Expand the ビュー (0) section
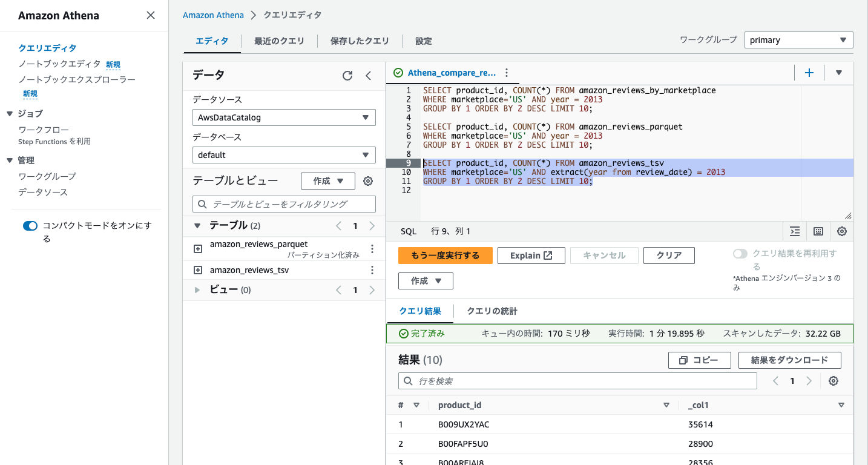868x465 pixels. [x=197, y=289]
